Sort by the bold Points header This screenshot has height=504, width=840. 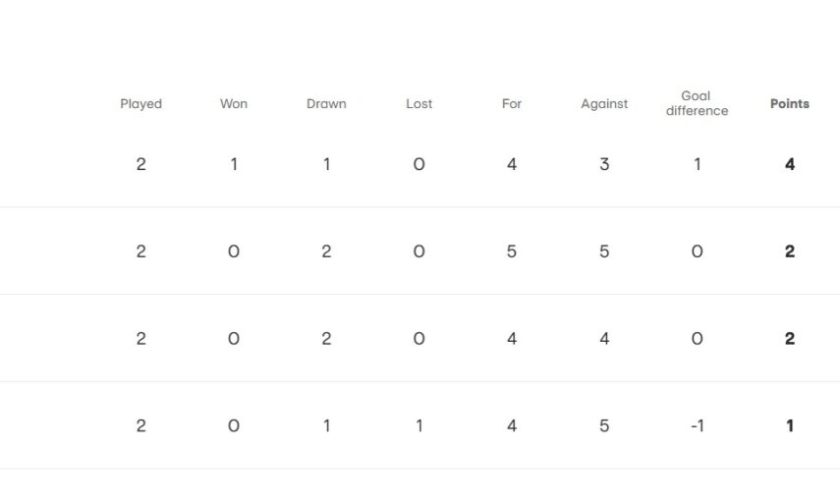789,104
